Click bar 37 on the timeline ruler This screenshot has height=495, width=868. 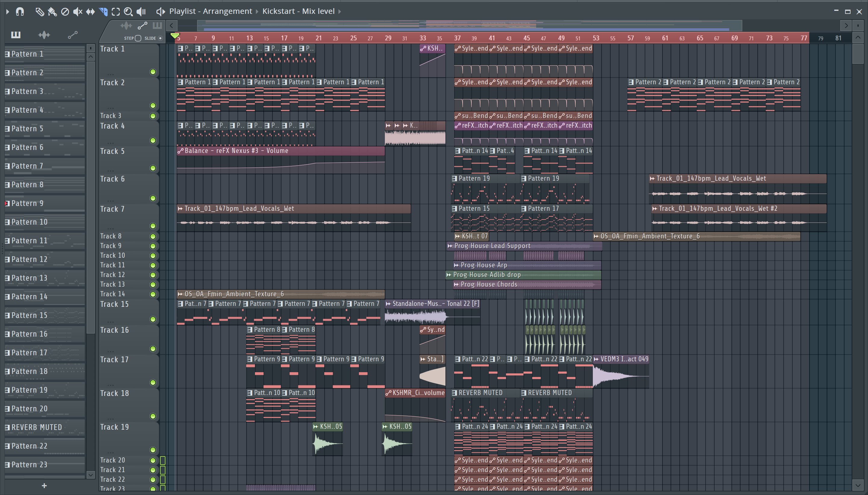tap(457, 38)
